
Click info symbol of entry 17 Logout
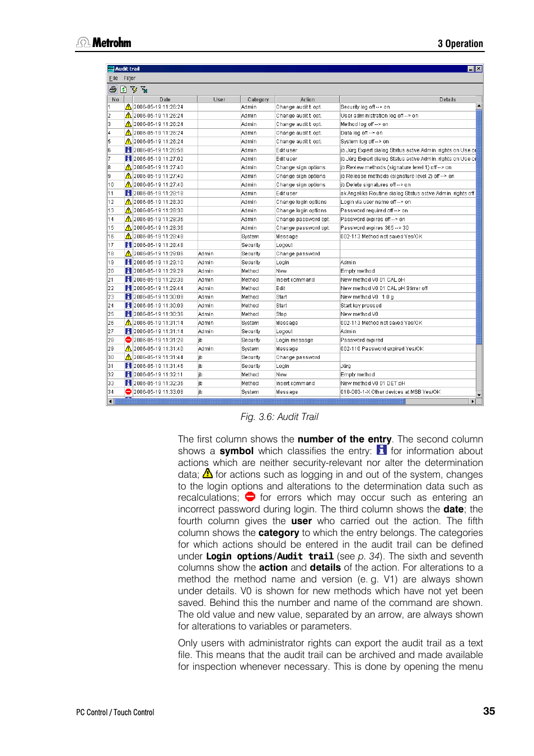coord(128,245)
